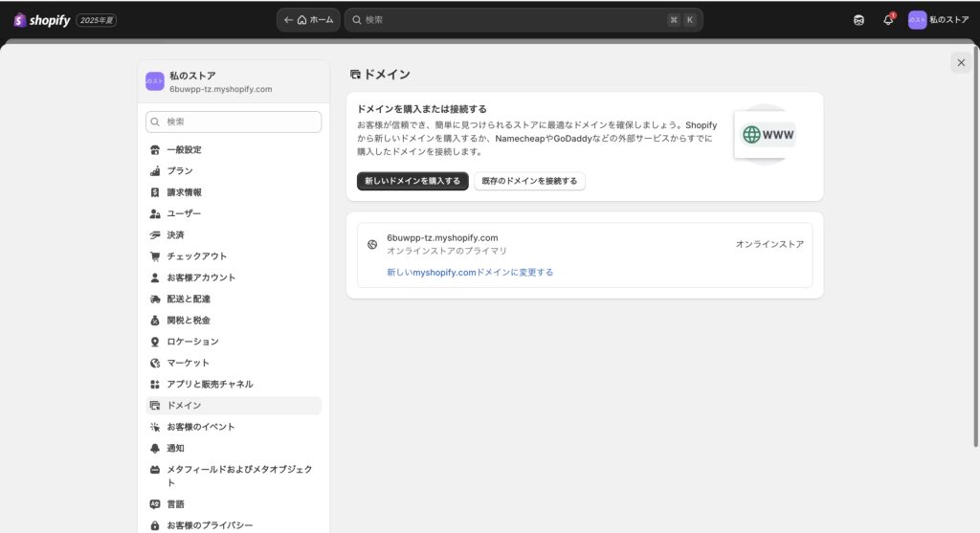Click the 一般設定 store icon

coord(155,150)
